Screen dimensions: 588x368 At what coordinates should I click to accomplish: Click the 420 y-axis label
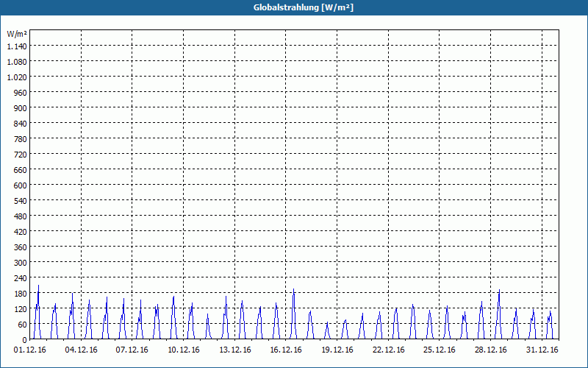point(21,232)
